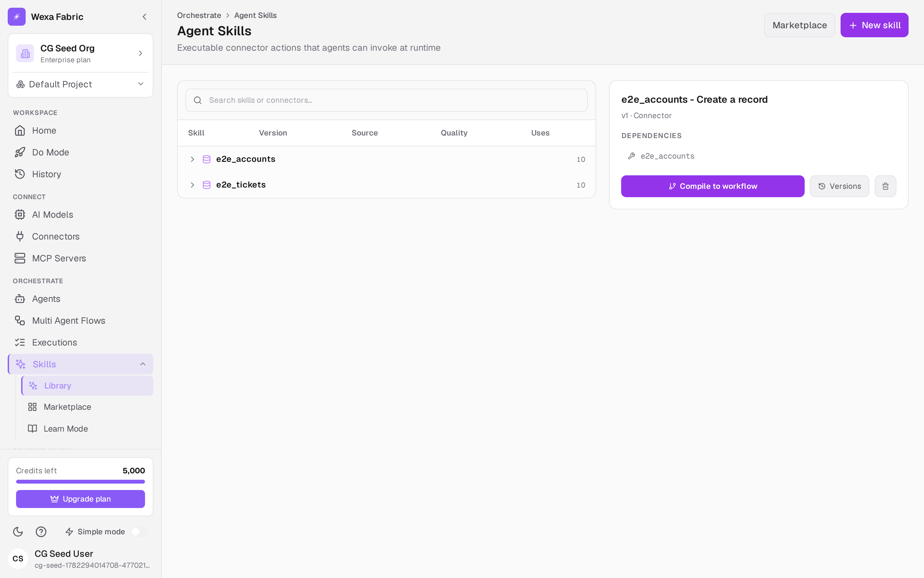Click the Executions list icon
The image size is (924, 578).
pyautogui.click(x=20, y=343)
